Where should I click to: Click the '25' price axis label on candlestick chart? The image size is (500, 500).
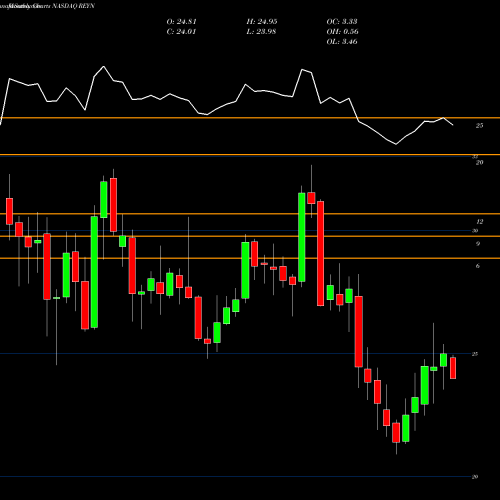pos(475,354)
